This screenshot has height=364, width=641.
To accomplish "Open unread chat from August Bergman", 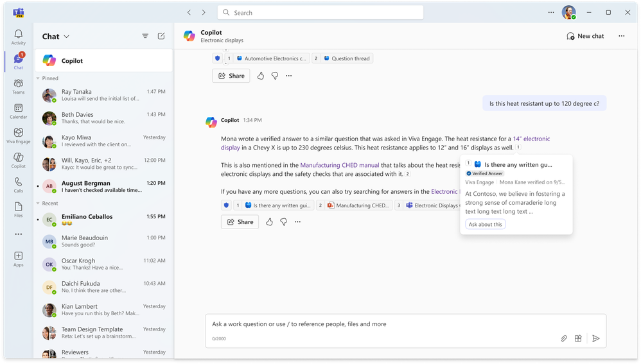I will point(104,186).
